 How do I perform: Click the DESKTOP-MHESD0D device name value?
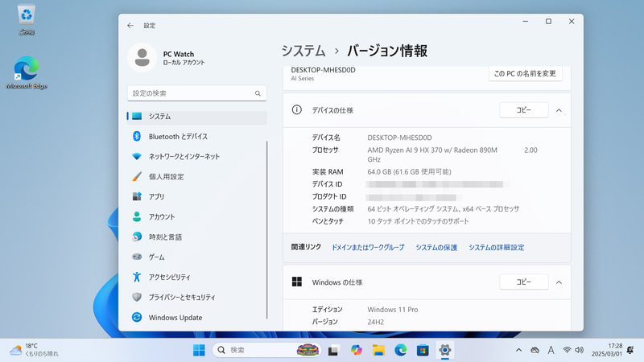(399, 138)
